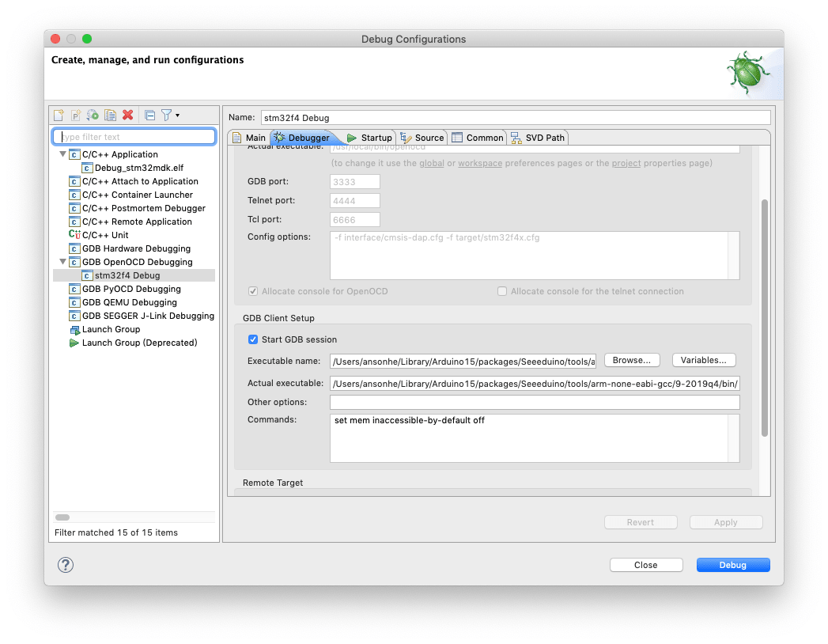Select GDB Hardware Debugging type
Image resolution: width=828 pixels, height=644 pixels.
[130, 249]
